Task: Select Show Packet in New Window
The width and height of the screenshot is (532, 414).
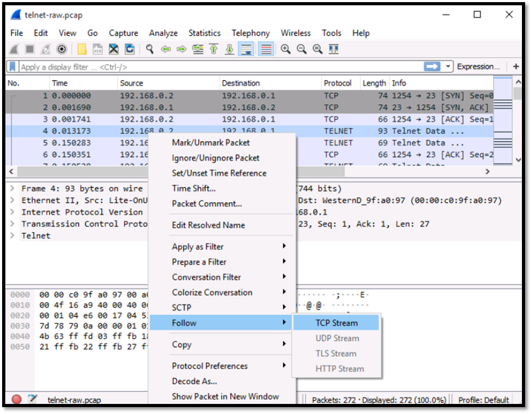Action: (225, 397)
